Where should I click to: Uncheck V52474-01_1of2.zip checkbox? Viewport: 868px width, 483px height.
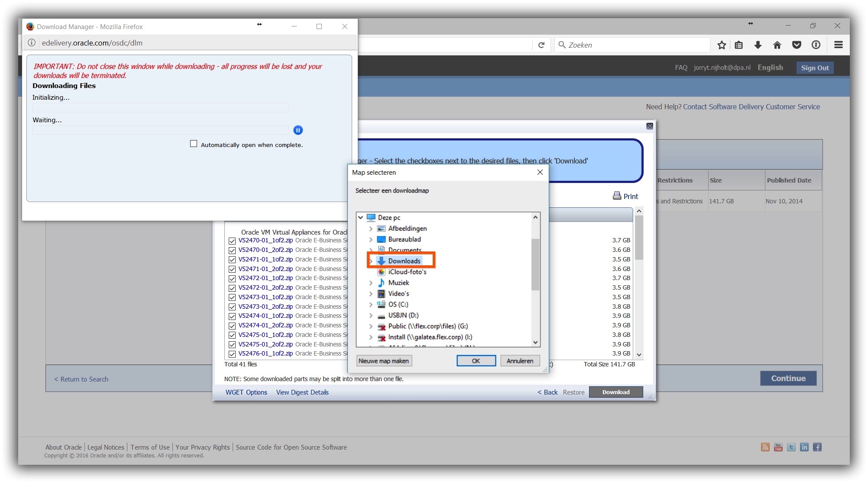pyautogui.click(x=232, y=316)
